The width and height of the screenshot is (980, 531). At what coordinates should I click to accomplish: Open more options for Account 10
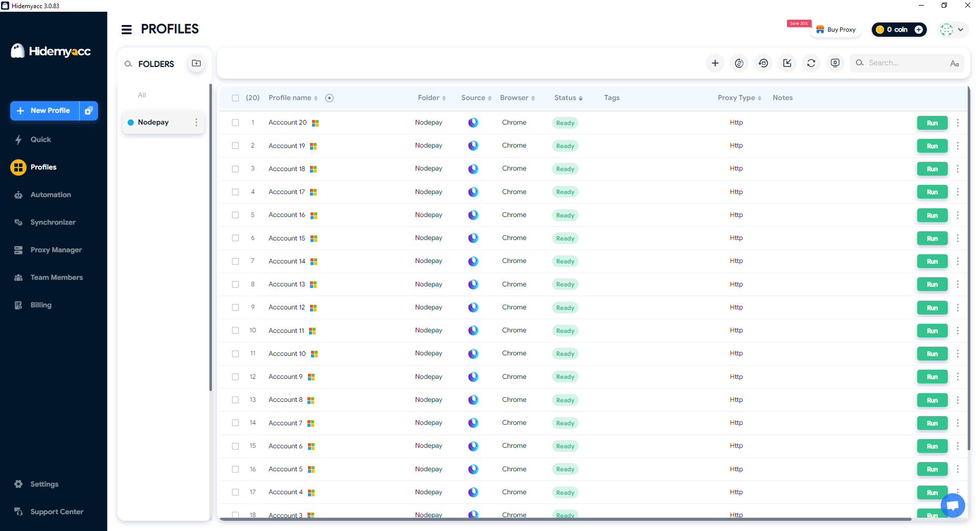[958, 354]
